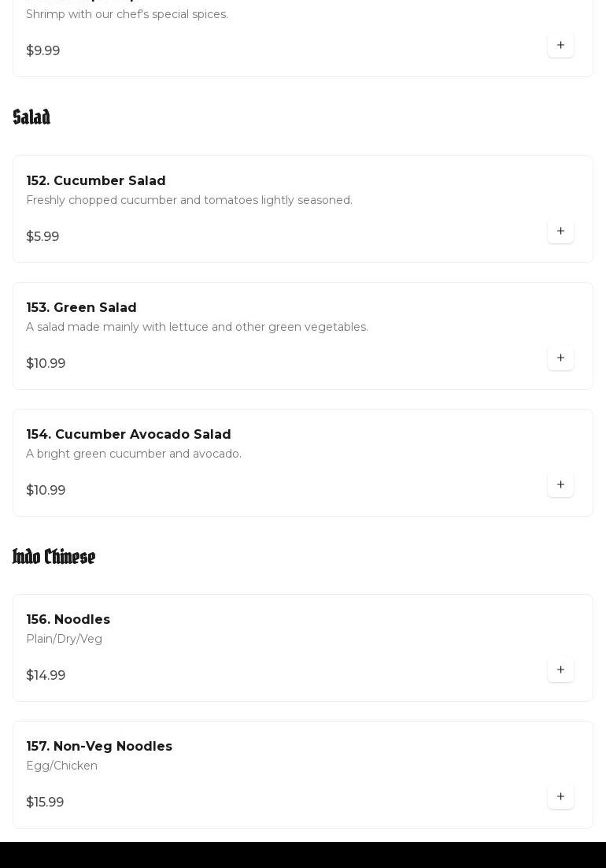606x868 pixels.
Task: Click the Egg/Chicken description text
Action: pyautogui.click(x=61, y=766)
